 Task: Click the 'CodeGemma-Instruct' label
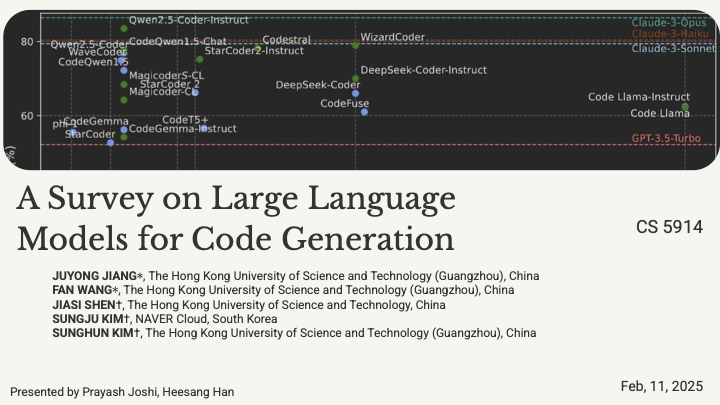pyautogui.click(x=182, y=129)
